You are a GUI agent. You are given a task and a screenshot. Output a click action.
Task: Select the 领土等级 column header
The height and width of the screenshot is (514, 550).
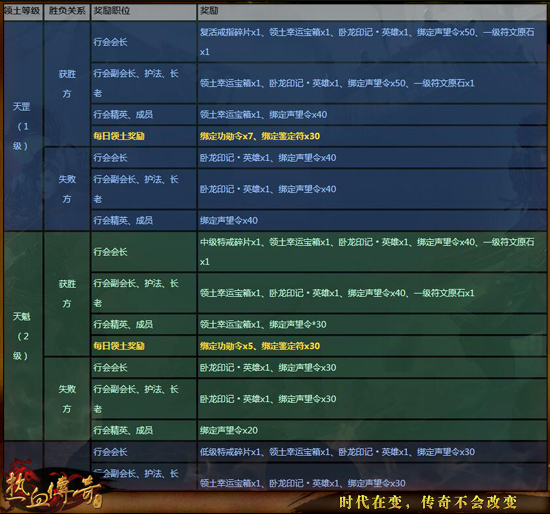tap(23, 11)
